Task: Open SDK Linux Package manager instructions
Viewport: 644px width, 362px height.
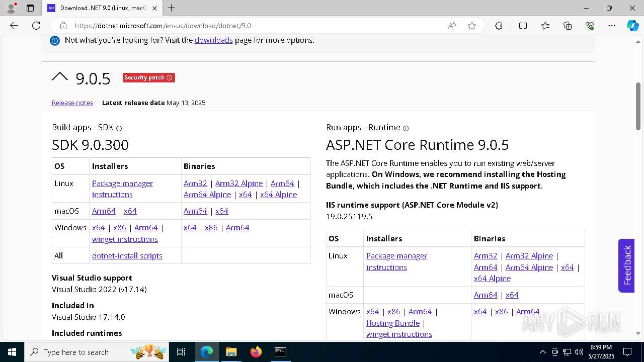Action: pos(122,189)
